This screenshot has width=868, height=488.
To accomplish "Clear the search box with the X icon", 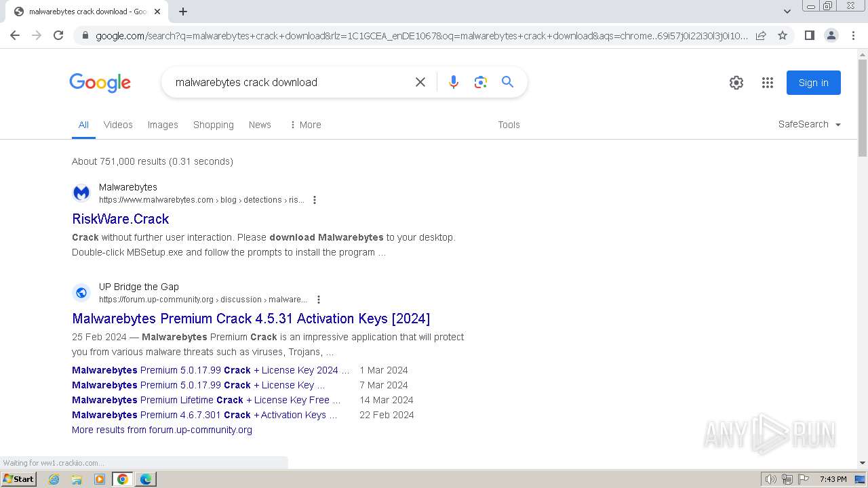I will 420,82.
